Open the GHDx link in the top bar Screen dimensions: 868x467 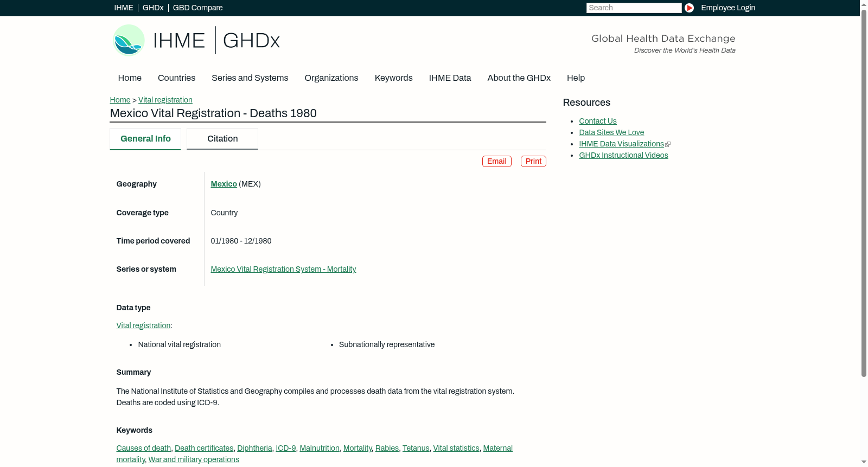(153, 8)
